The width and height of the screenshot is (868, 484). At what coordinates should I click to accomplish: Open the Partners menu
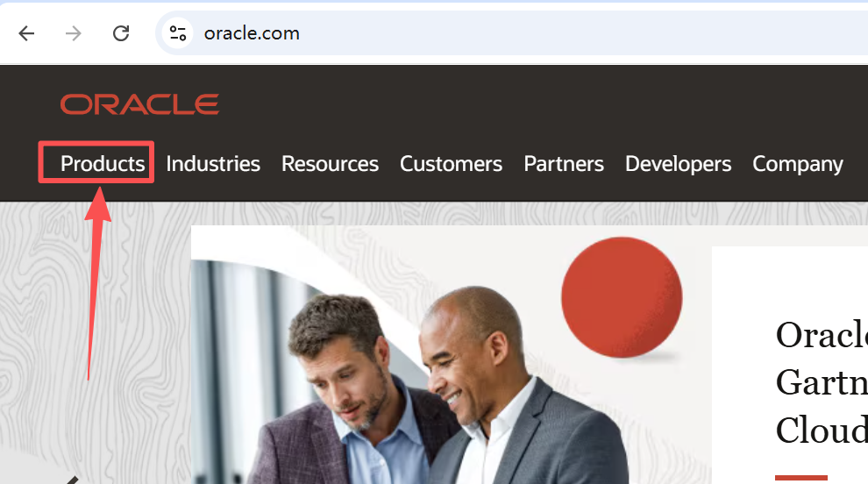point(564,164)
